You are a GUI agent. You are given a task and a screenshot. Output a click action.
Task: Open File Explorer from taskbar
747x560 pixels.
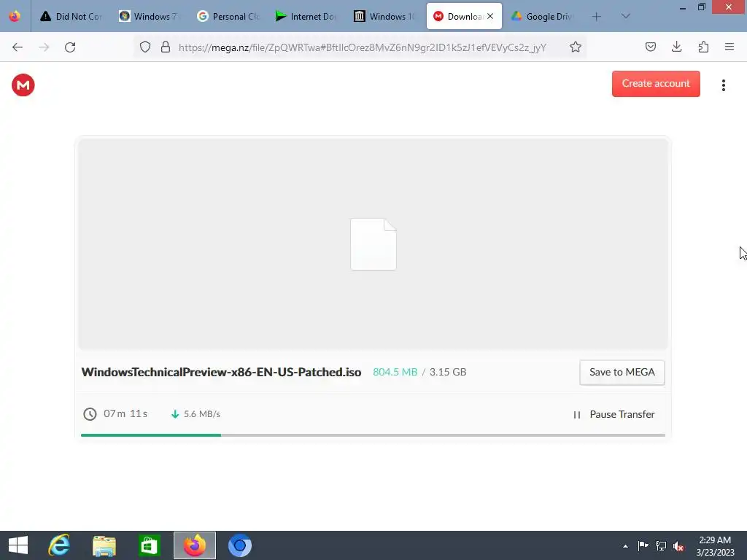104,545
